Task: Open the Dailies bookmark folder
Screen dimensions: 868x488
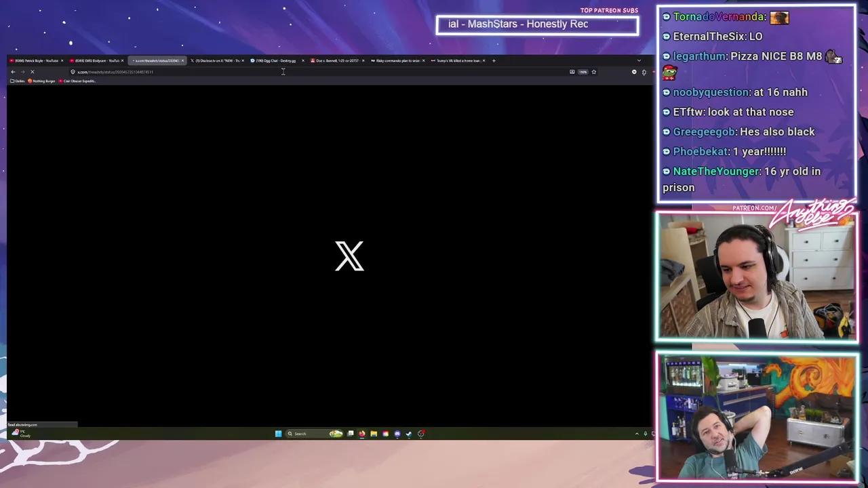Action: coord(17,81)
